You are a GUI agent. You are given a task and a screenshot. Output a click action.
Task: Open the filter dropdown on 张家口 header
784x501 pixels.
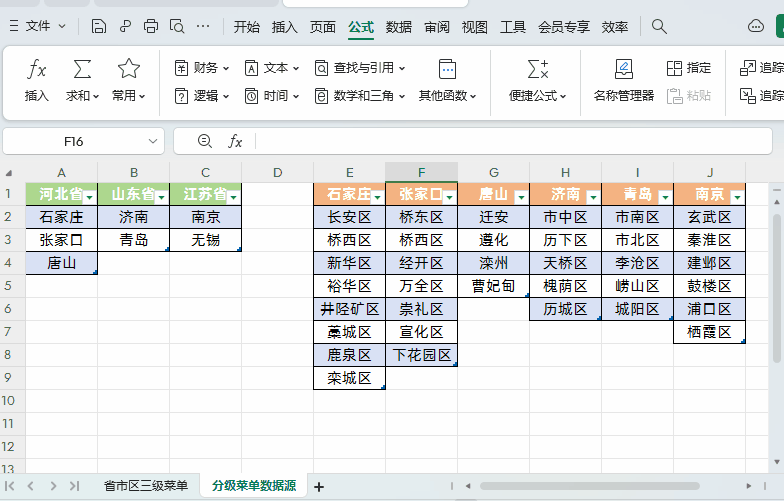click(x=450, y=198)
